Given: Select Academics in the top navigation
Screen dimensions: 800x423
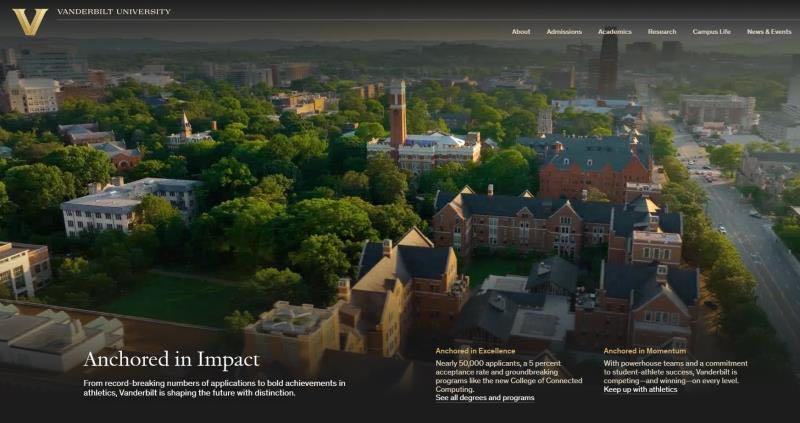Looking at the screenshot, I should point(615,32).
